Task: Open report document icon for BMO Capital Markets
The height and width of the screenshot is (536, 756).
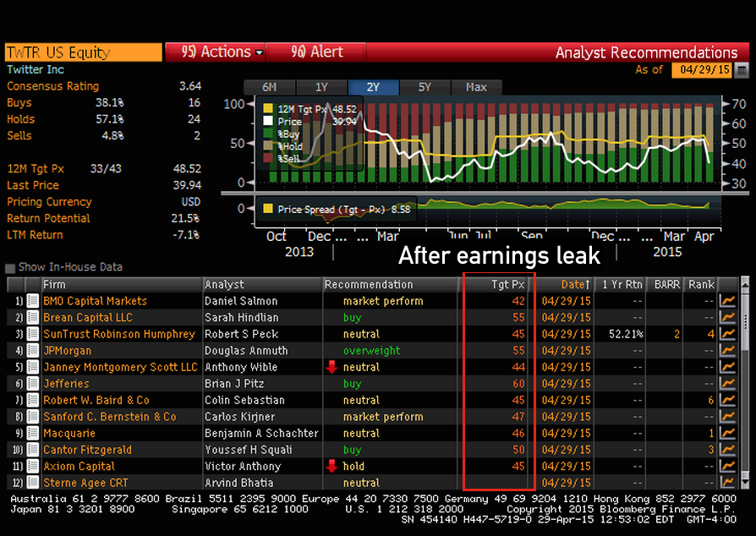Action: (x=33, y=301)
